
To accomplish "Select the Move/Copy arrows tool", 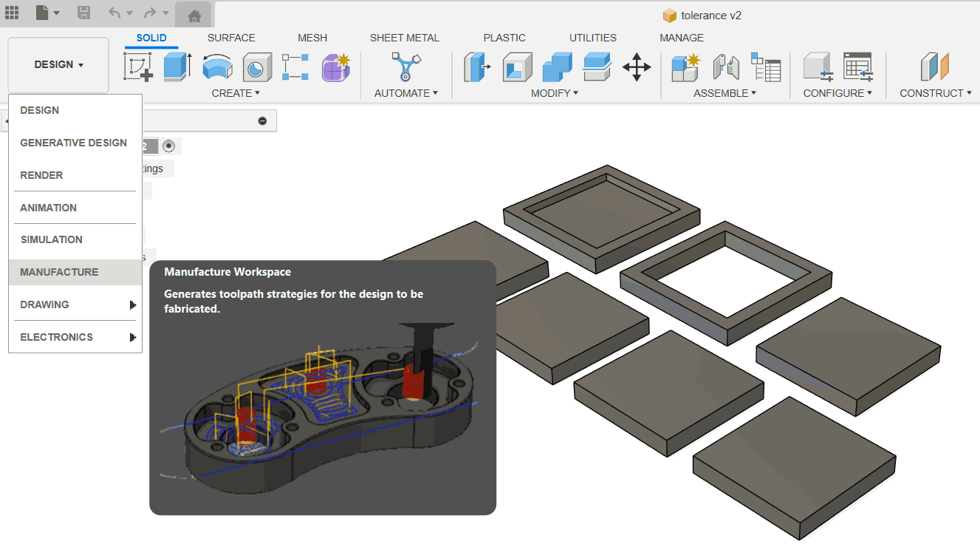I will [637, 67].
